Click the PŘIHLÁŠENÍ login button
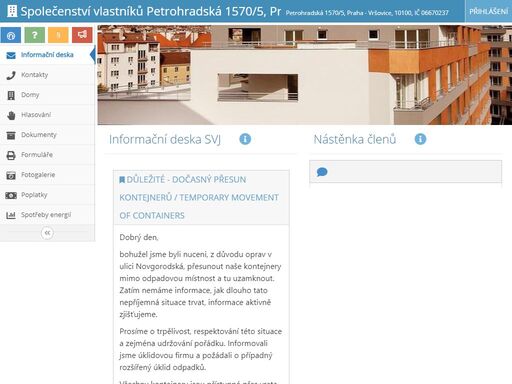The width and height of the screenshot is (512, 384). (488, 11)
